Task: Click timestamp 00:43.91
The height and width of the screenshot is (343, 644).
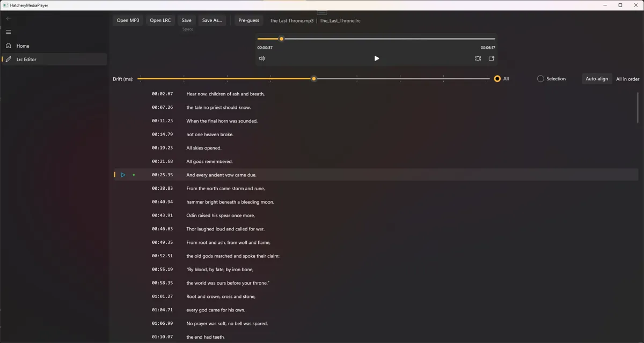Action: coord(162,215)
